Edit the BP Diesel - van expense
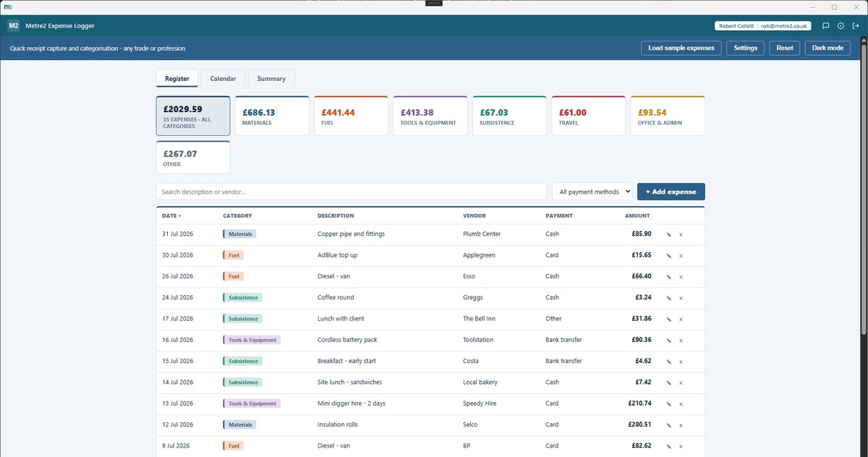Viewport: 868px width, 457px height. pyautogui.click(x=668, y=446)
